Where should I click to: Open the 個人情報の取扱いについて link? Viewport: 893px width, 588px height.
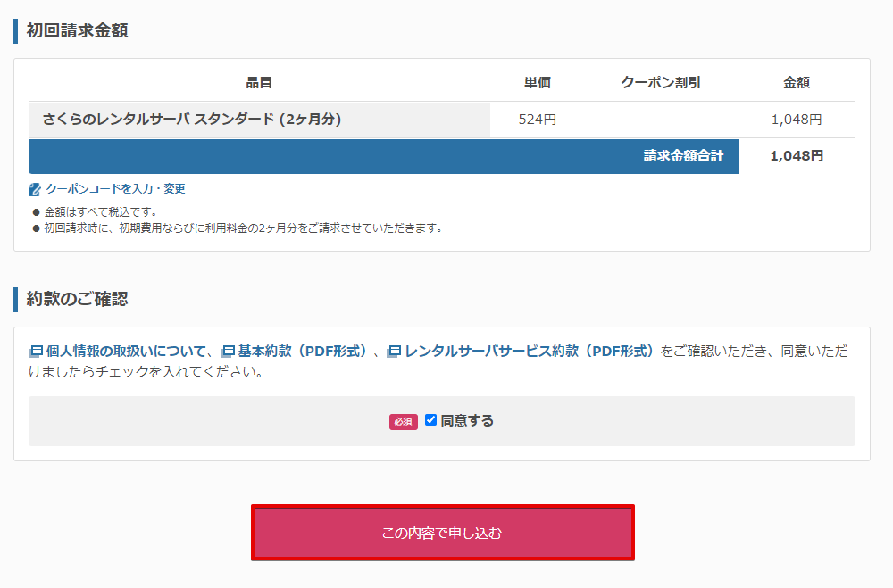click(125, 352)
